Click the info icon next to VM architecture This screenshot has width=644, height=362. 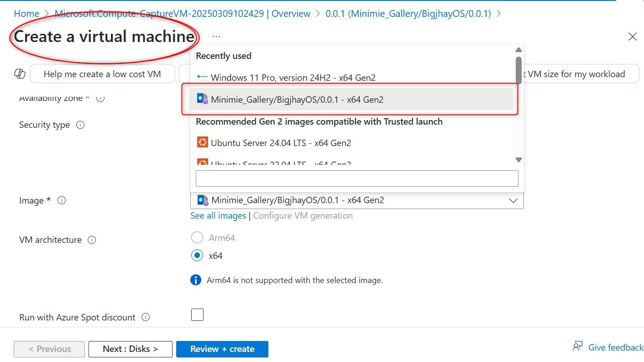pos(92,240)
